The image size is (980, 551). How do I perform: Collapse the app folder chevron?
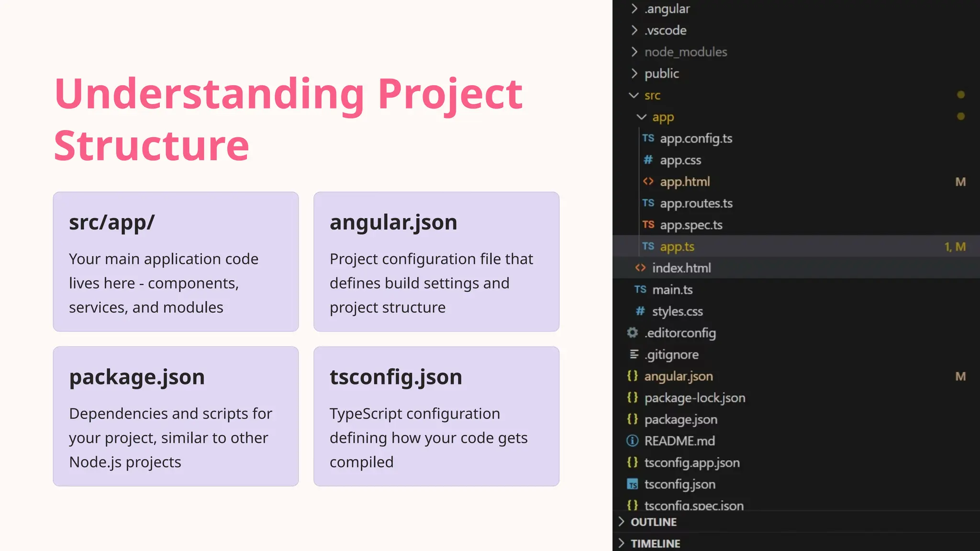[641, 117]
